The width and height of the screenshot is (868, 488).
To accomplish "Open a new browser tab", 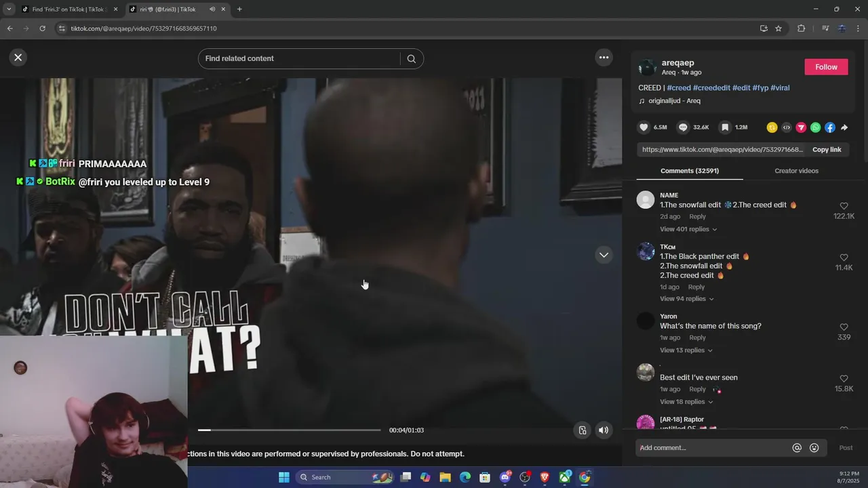I will (x=239, y=9).
